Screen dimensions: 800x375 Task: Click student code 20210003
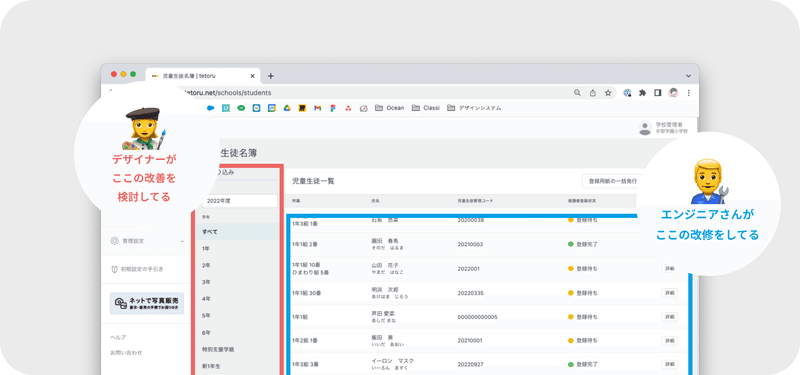470,244
